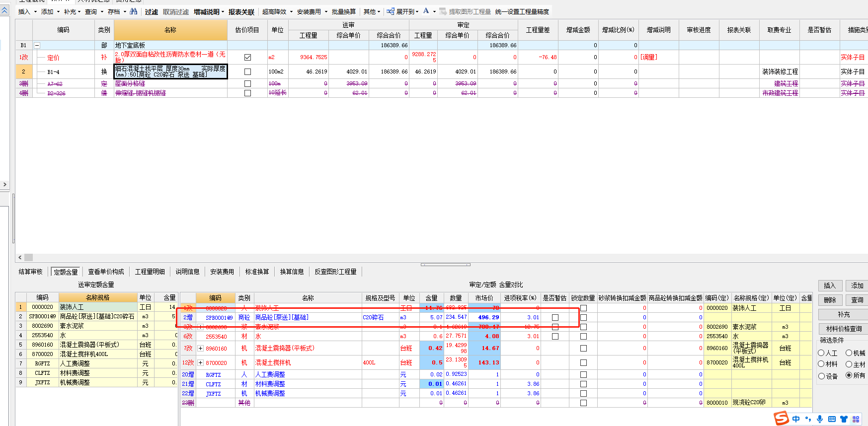Image resolution: width=868 pixels, height=426 pixels.
Task: Click 统一设置工程量精度 button
Action: (522, 11)
